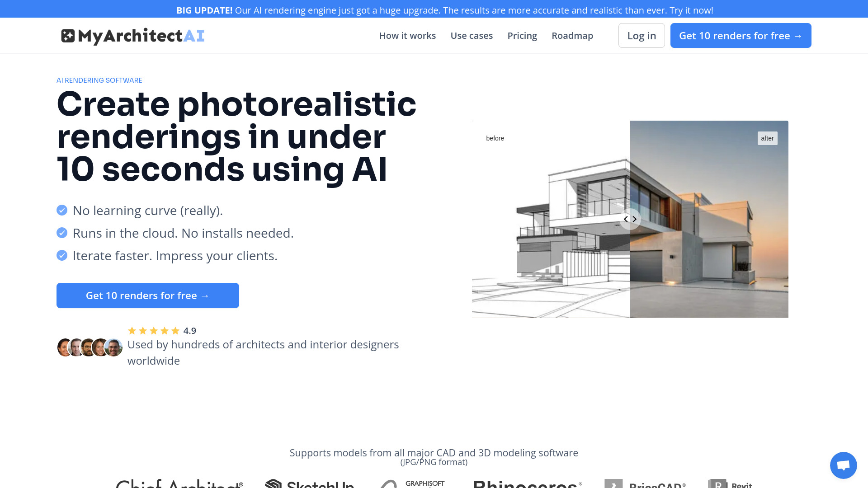Expand the Pricing navigation dropdown
This screenshot has width=868, height=488.
(x=522, y=35)
